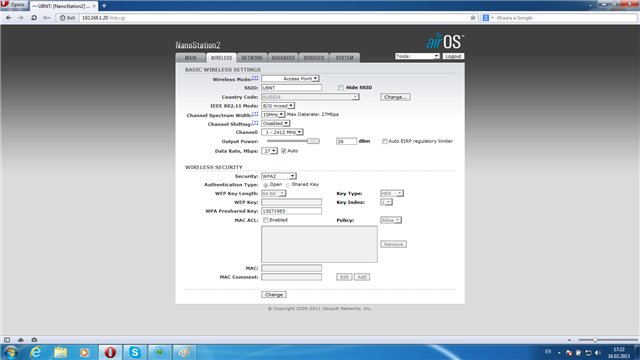The width and height of the screenshot is (640, 360).
Task: Open the Tools dropdown
Action: click(417, 56)
